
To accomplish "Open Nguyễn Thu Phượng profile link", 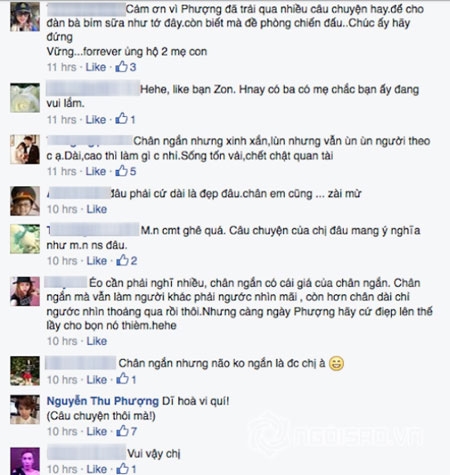I will click(103, 401).
